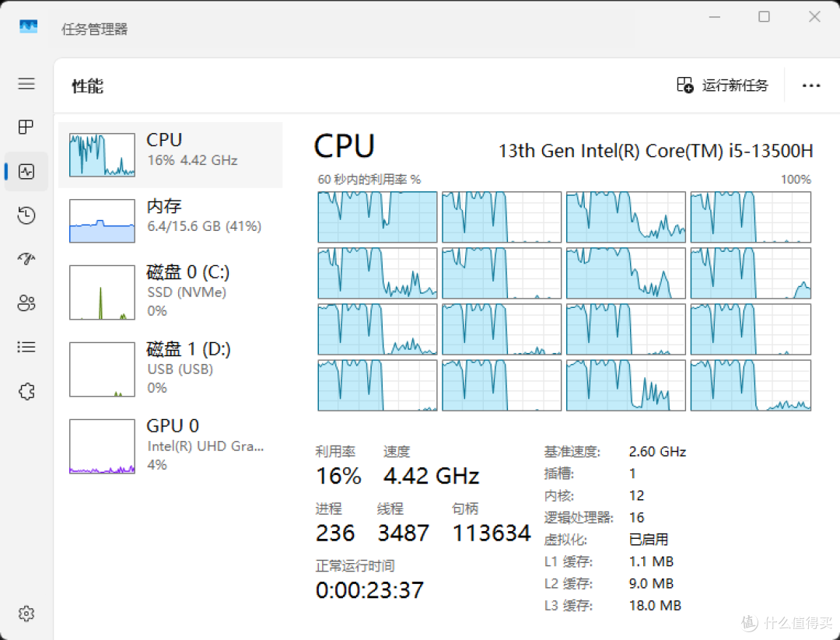The width and height of the screenshot is (840, 640).
Task: Click the GPU 0 mini graph thumbnail
Action: pos(103,446)
